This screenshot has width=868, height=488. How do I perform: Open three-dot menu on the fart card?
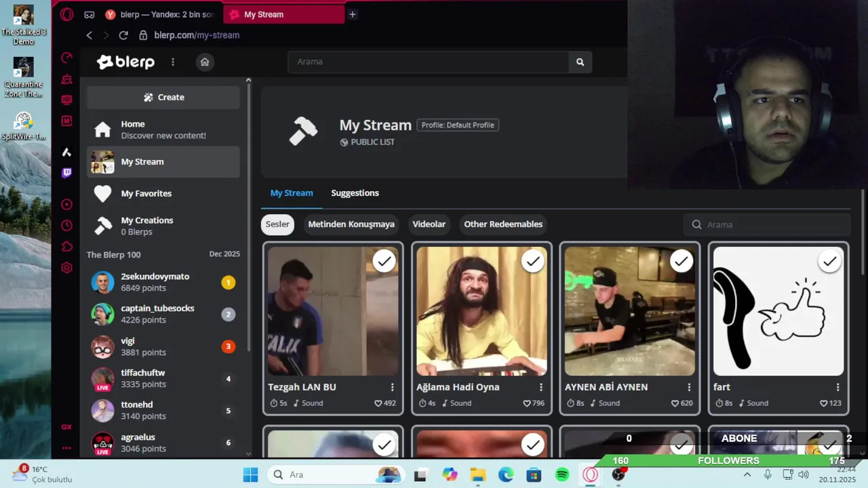click(x=837, y=387)
